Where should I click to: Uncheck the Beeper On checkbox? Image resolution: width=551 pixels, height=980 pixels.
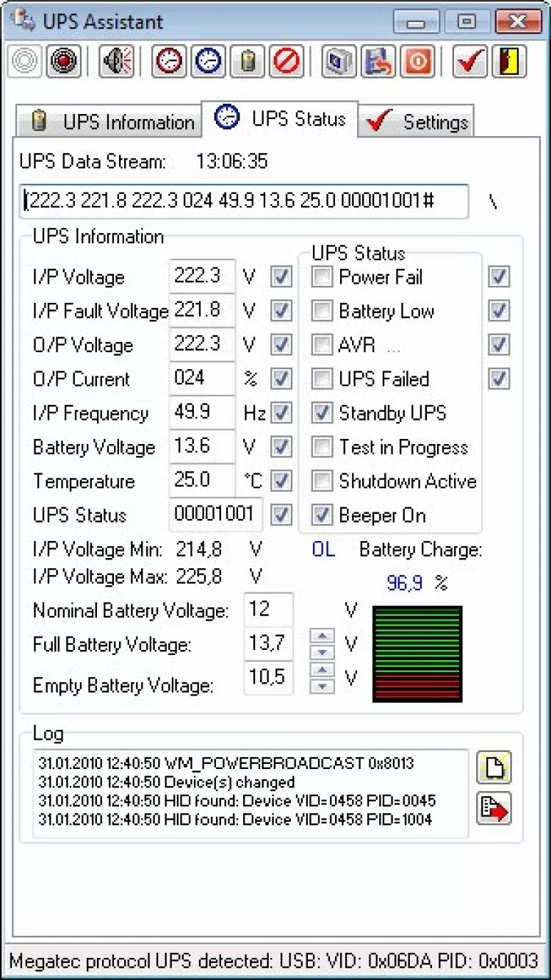coord(322,515)
